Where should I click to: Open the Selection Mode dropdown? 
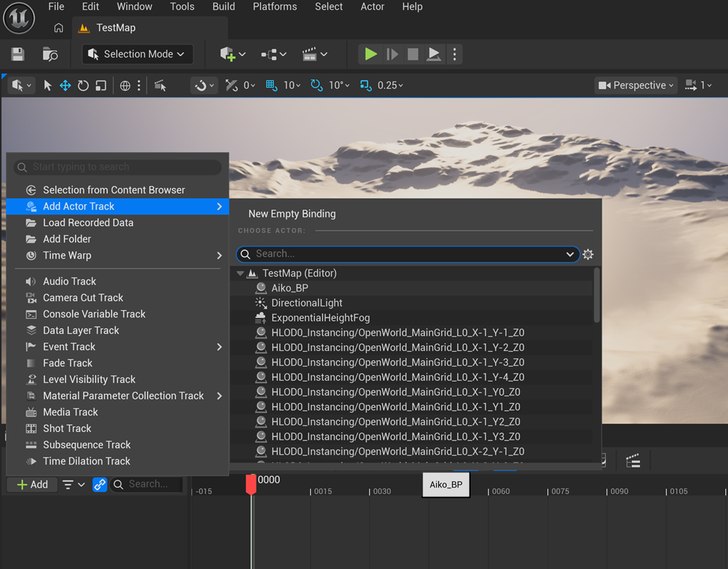pyautogui.click(x=137, y=54)
